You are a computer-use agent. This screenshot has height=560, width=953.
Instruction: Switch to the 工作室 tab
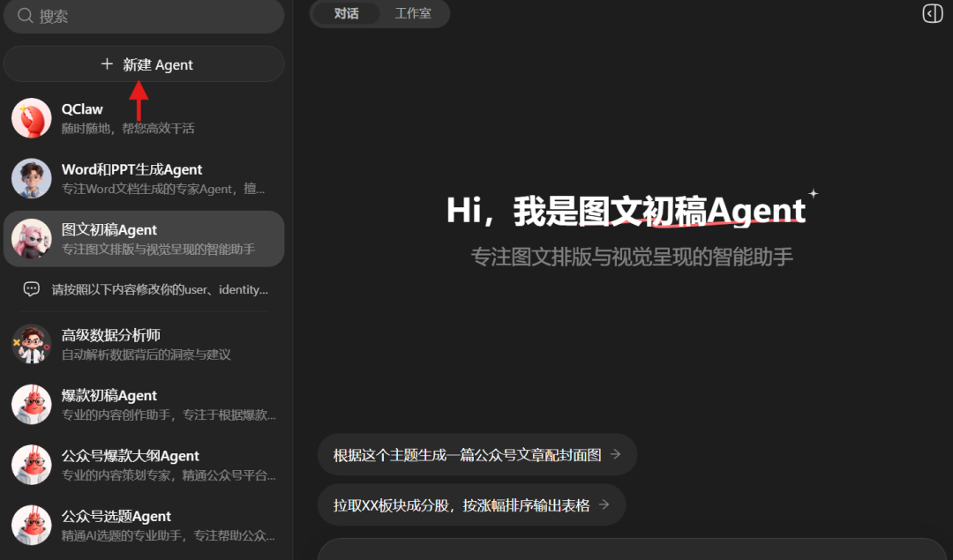413,13
